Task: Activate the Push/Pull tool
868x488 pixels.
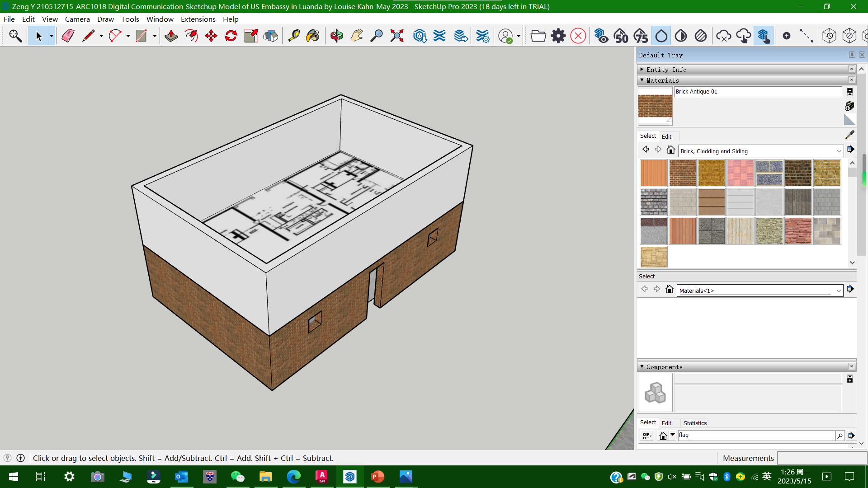Action: pyautogui.click(x=171, y=36)
